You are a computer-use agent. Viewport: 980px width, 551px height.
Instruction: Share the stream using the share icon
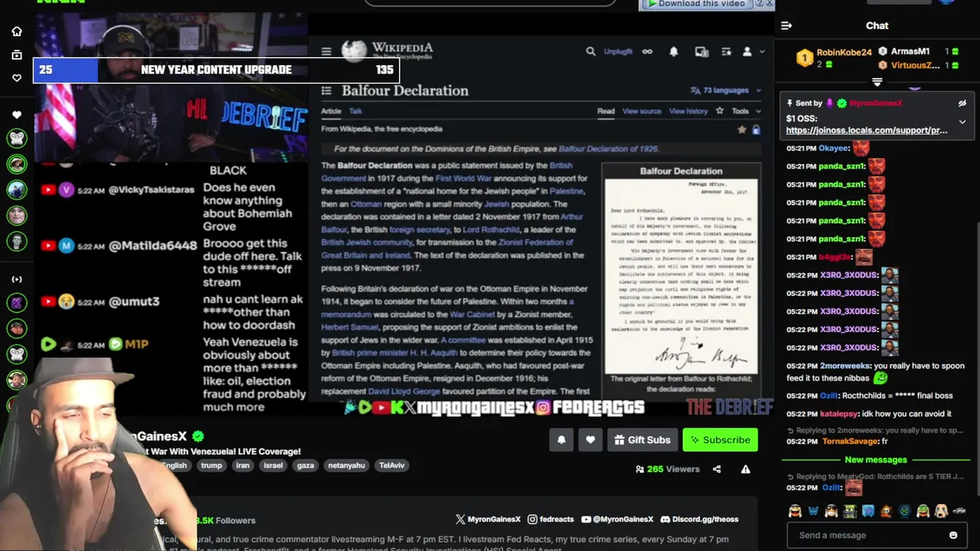click(x=717, y=469)
